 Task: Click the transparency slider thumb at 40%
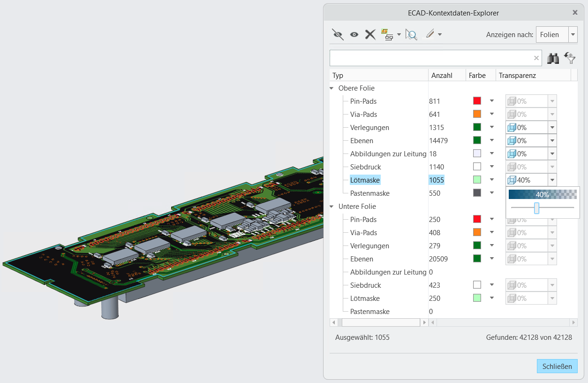point(537,208)
